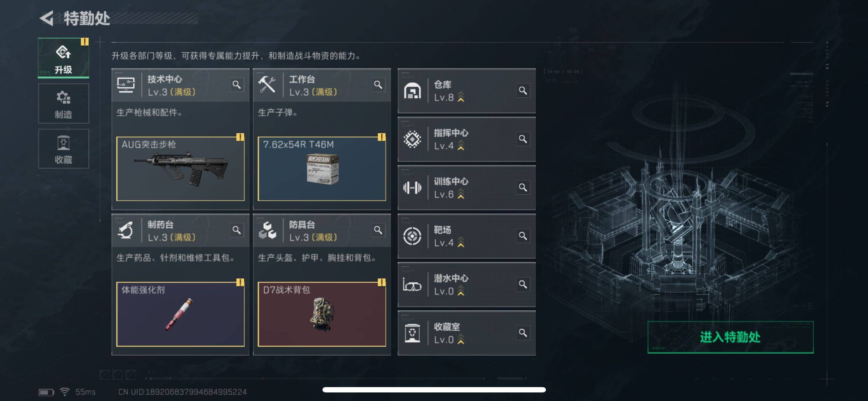Open the 收藏 tab in sidebar

(63, 149)
